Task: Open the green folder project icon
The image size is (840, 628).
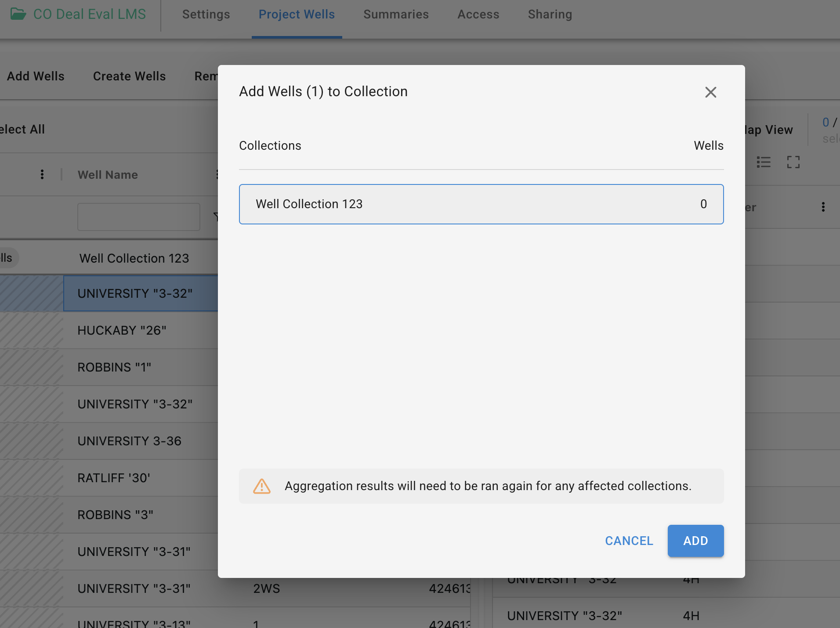Action: tap(18, 14)
